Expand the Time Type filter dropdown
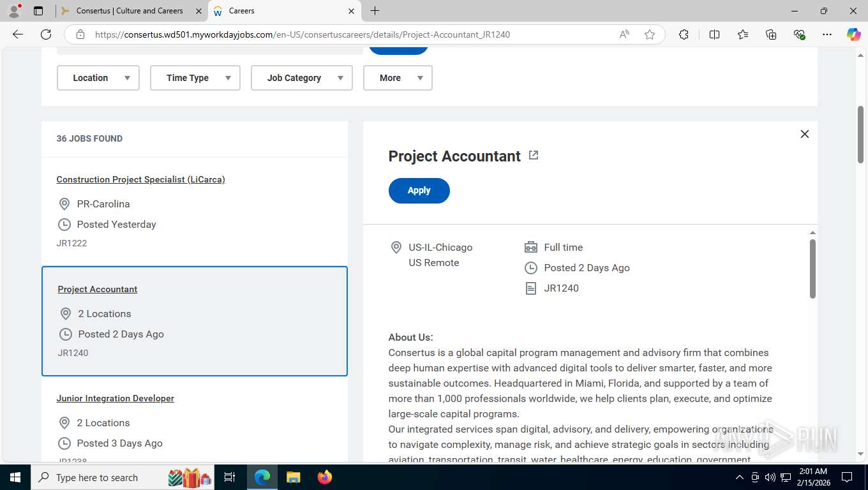 tap(195, 78)
